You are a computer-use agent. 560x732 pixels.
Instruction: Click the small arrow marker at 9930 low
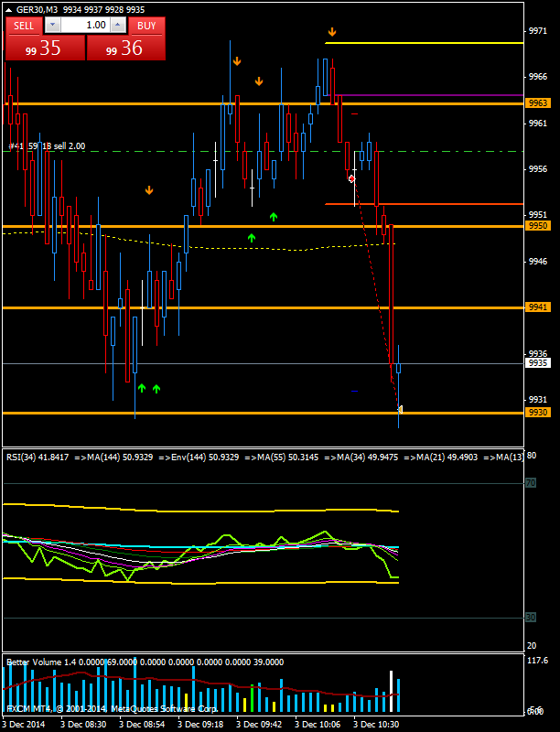[400, 408]
